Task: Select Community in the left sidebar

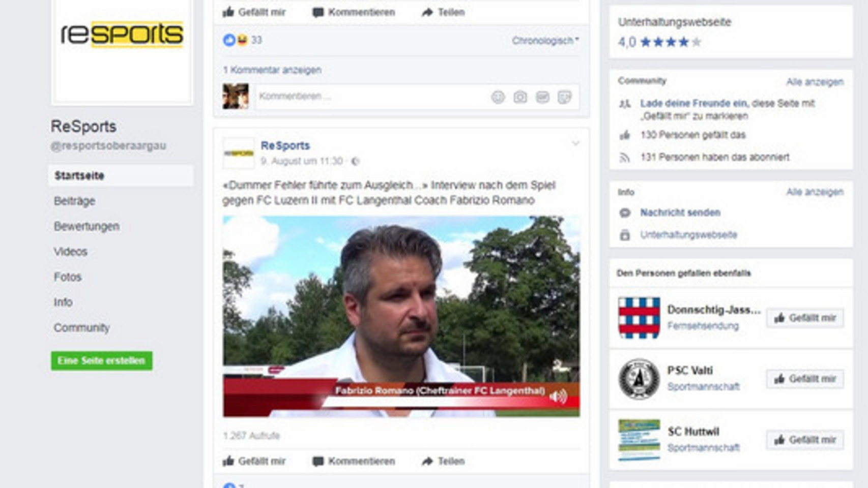Action: click(x=81, y=328)
